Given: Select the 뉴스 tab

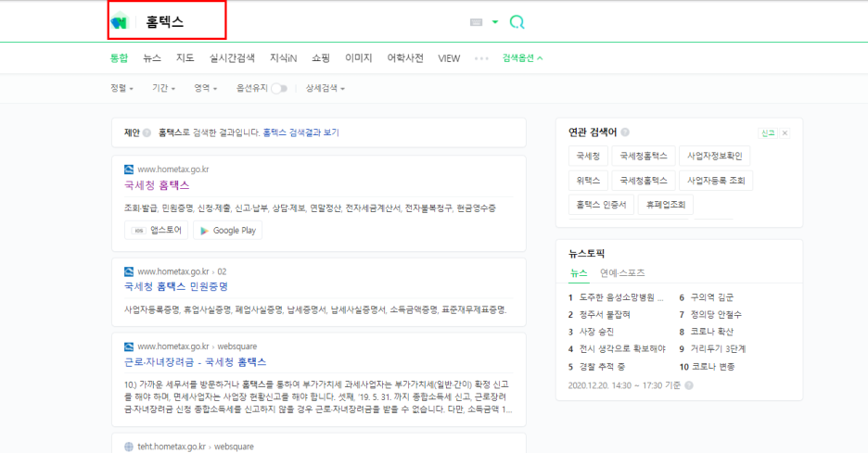Looking at the screenshot, I should [152, 58].
